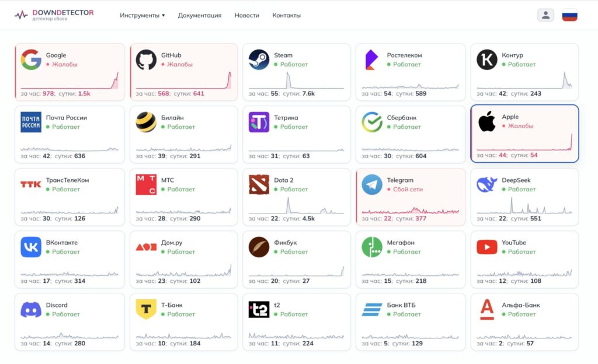Click Discord stats 'сутки: 280'
The width and height of the screenshot is (598, 364).
tap(70, 344)
